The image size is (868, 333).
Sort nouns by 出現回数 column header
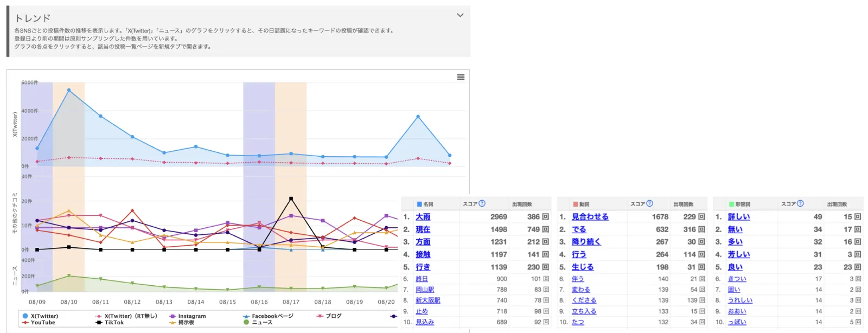click(522, 204)
